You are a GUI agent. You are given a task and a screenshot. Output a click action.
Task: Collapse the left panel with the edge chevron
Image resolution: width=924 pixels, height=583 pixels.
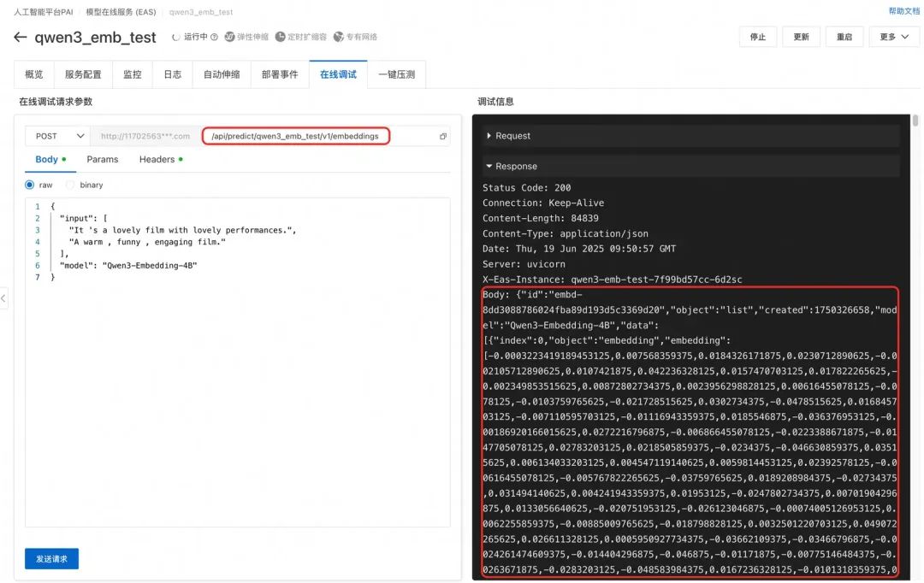coord(5,298)
